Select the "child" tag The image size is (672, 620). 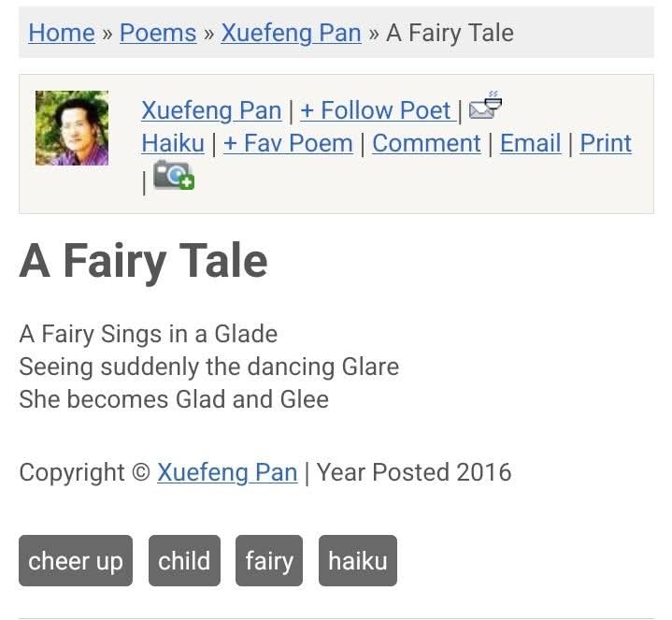pyautogui.click(x=184, y=560)
